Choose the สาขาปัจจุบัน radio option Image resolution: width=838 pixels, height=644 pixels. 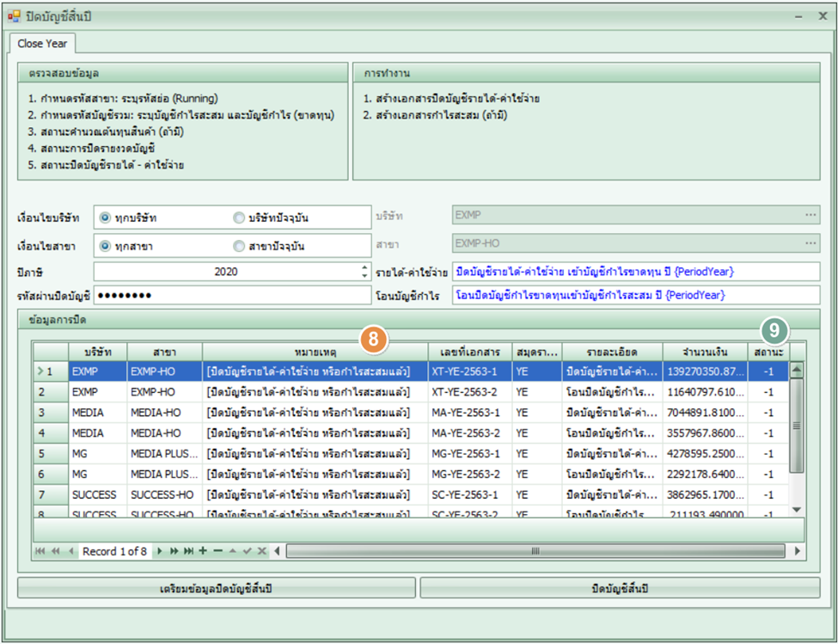(x=239, y=246)
